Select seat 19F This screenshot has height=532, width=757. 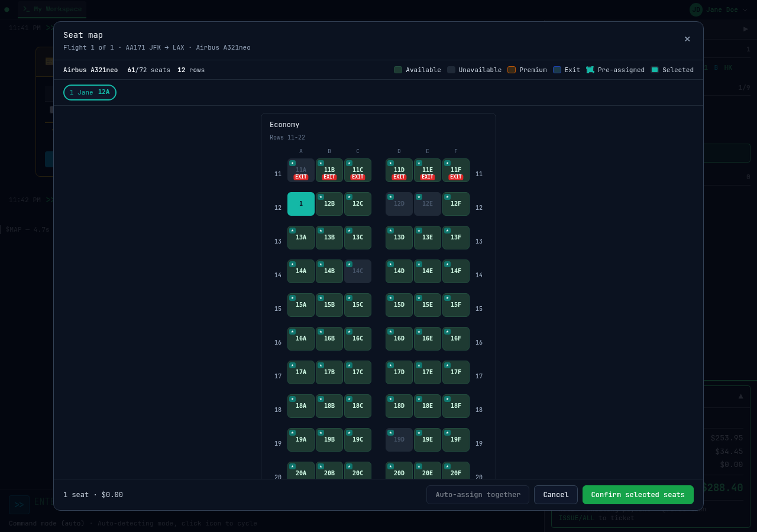456,440
